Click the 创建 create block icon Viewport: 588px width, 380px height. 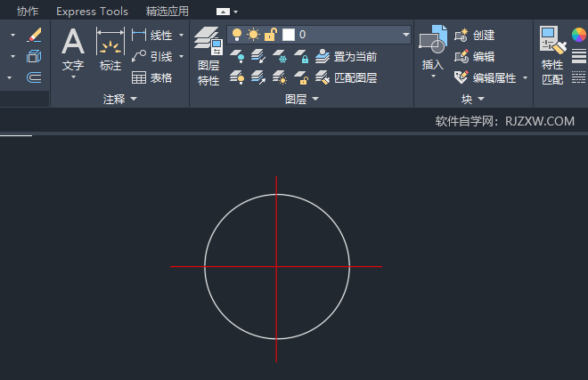(x=461, y=36)
